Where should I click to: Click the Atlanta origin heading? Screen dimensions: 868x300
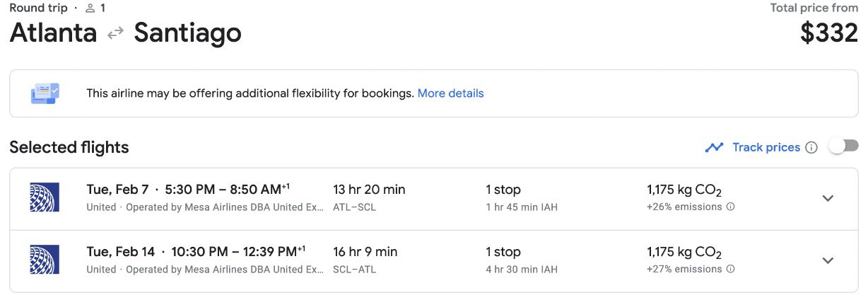[53, 33]
